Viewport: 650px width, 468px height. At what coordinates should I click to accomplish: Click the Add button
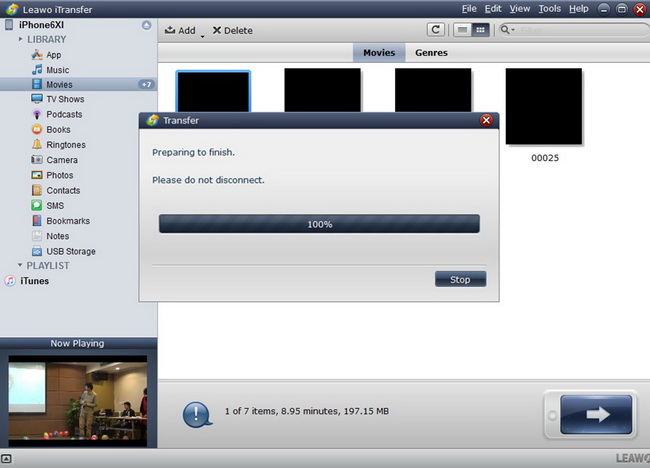180,30
